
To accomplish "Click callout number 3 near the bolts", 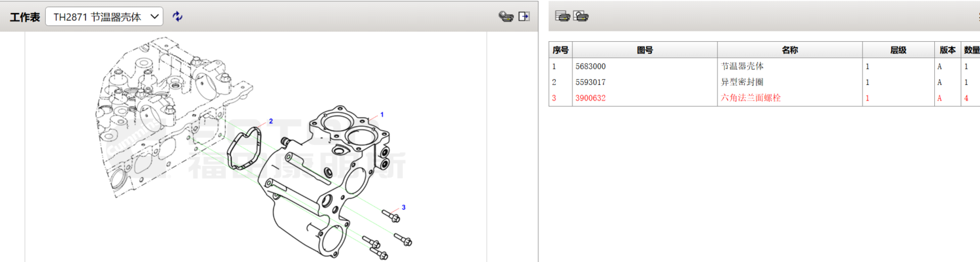I will pos(404,208).
